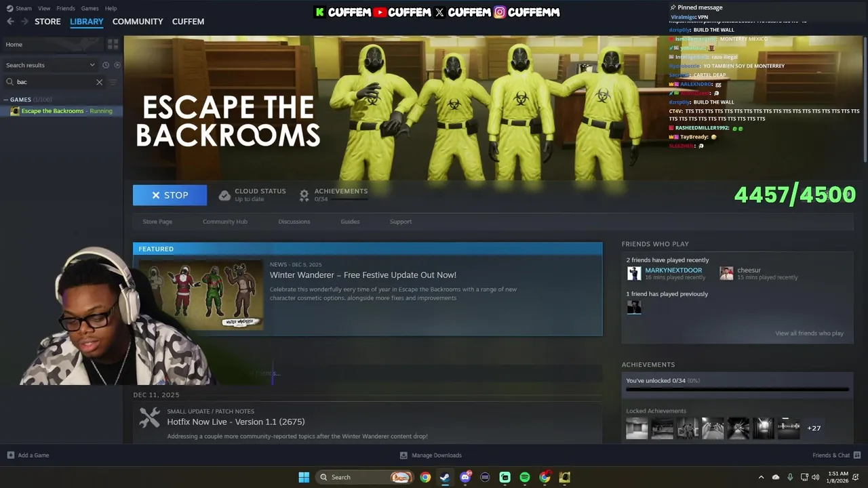
Task: Go forward with the right arrow
Action: (24, 22)
